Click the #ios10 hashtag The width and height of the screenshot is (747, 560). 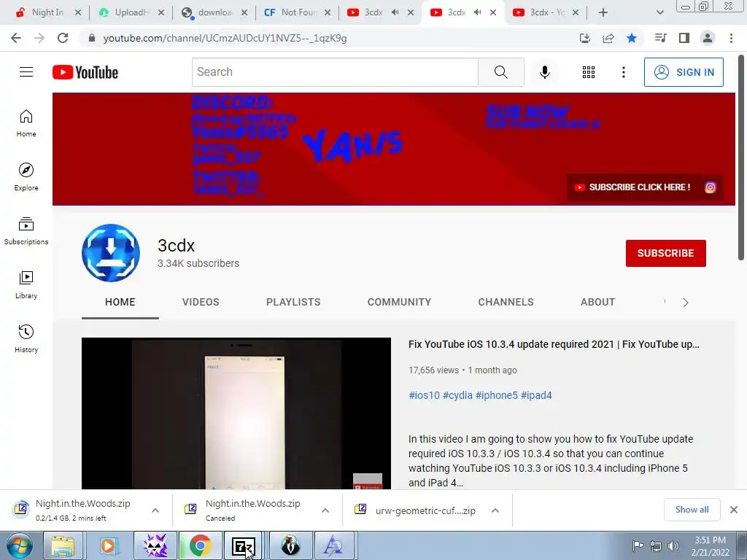pos(424,395)
